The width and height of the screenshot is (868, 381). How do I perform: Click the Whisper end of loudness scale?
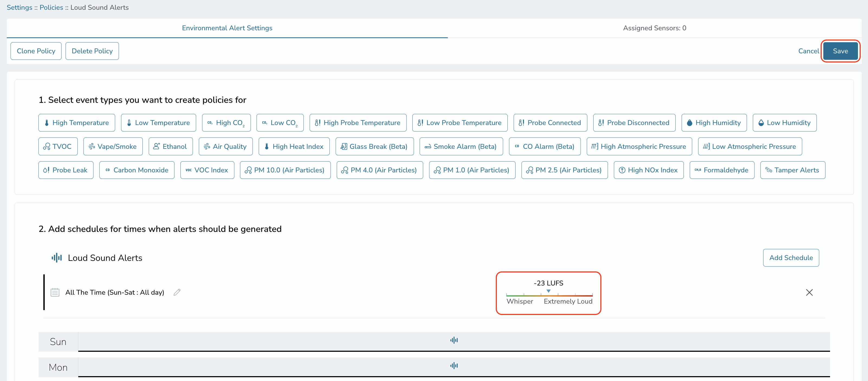(520, 301)
